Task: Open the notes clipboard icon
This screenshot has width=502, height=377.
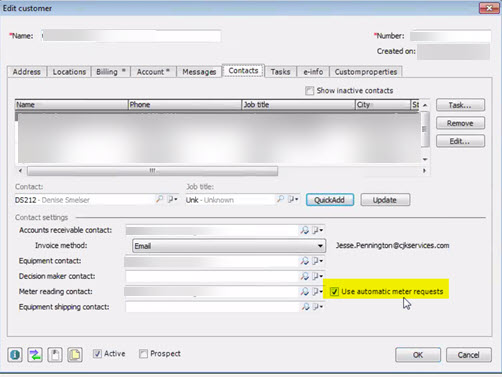Action: (x=55, y=355)
